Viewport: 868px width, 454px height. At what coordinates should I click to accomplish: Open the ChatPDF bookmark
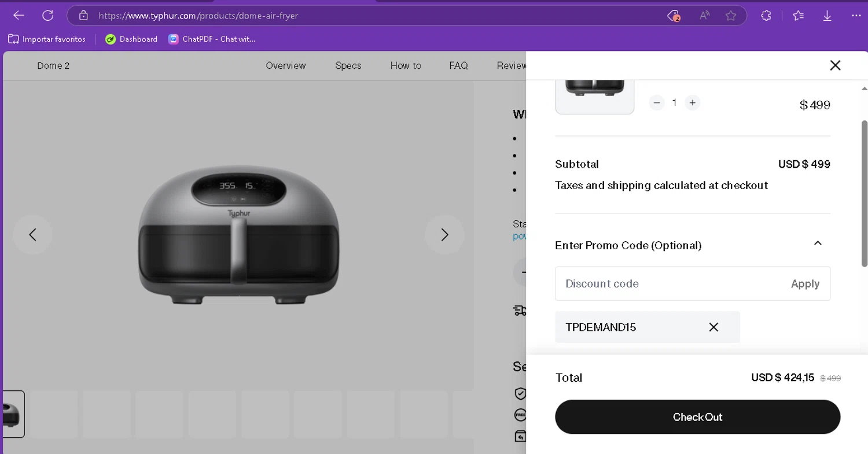211,39
